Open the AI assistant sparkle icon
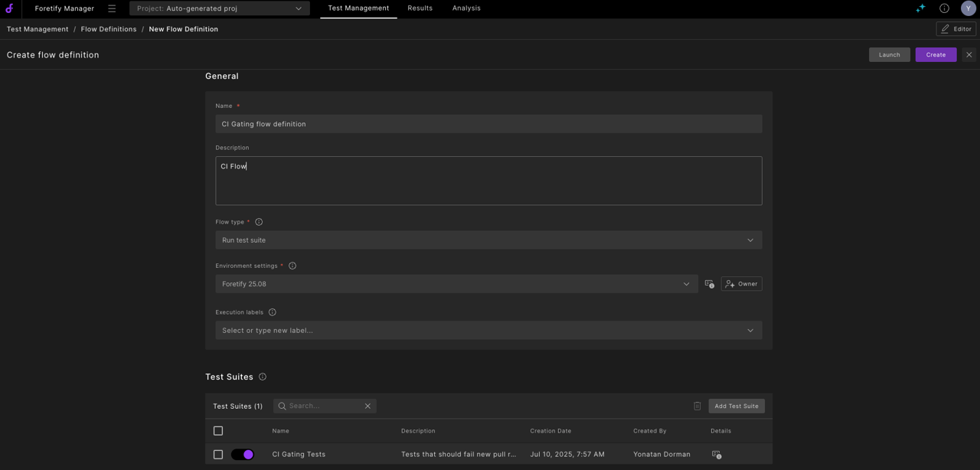This screenshot has height=470, width=980. pyautogui.click(x=920, y=8)
